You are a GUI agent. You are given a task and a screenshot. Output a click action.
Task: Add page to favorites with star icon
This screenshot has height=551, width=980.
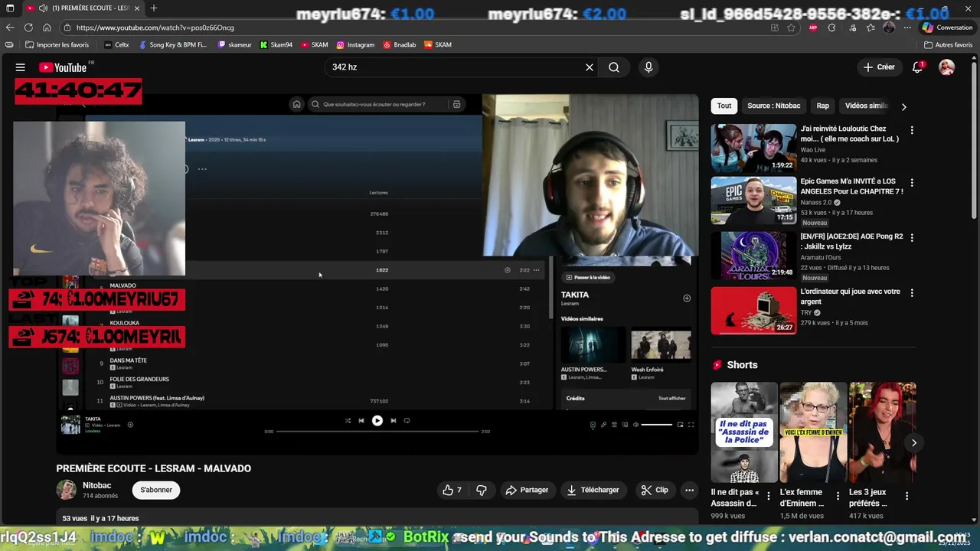pyautogui.click(x=791, y=28)
